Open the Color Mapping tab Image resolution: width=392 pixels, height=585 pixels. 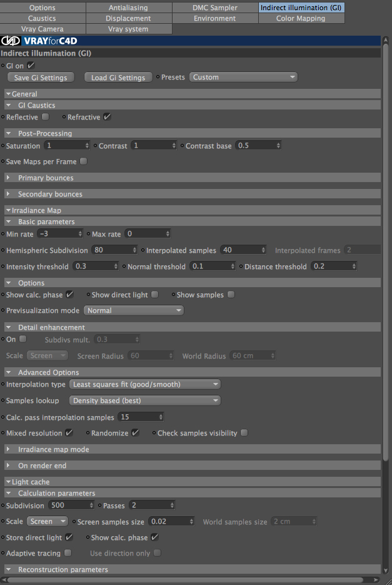(x=301, y=18)
